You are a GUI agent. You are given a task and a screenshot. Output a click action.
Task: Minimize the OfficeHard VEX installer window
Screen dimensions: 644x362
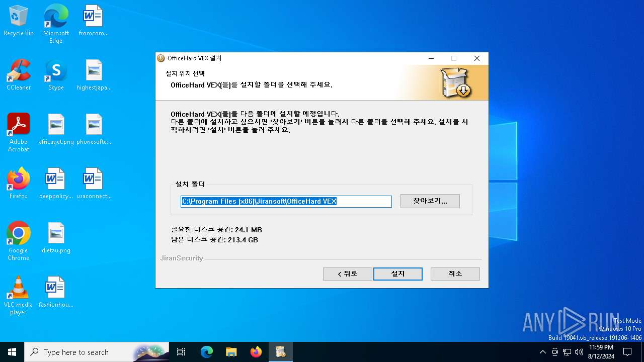click(x=431, y=58)
